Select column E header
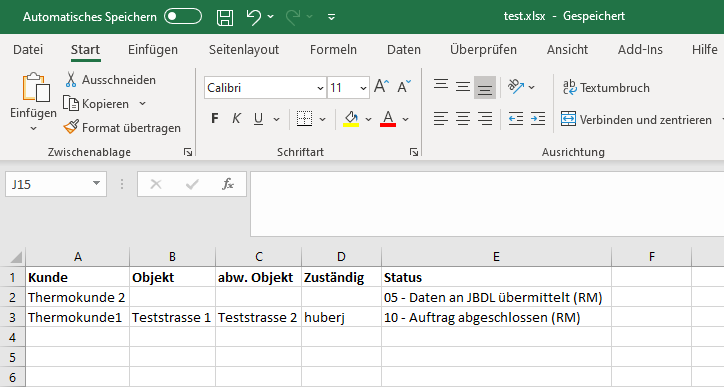Image resolution: width=724 pixels, height=387 pixels. (x=496, y=257)
